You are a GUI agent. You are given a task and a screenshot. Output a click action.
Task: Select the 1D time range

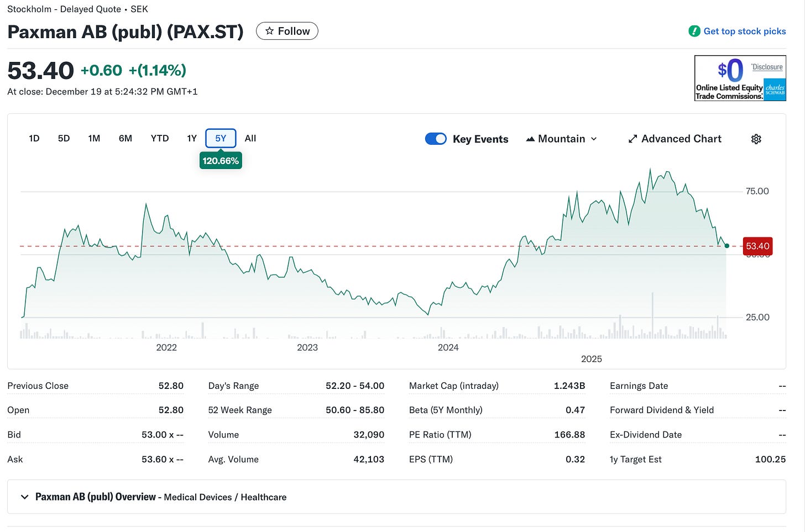click(x=34, y=138)
